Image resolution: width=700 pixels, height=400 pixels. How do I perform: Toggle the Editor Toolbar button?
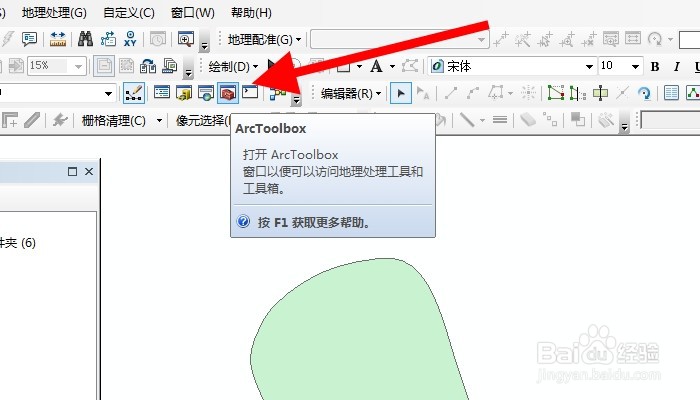(133, 93)
